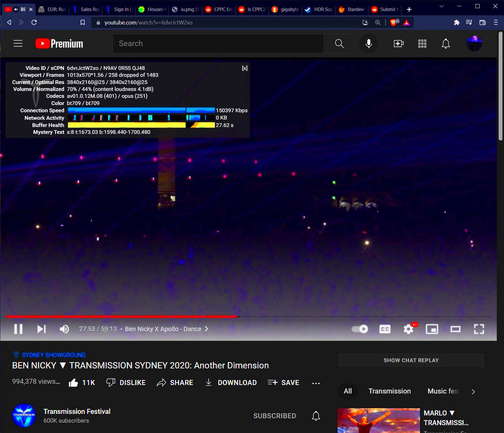Click the search magnifier button
Image resolution: width=504 pixels, height=433 pixels.
[339, 43]
